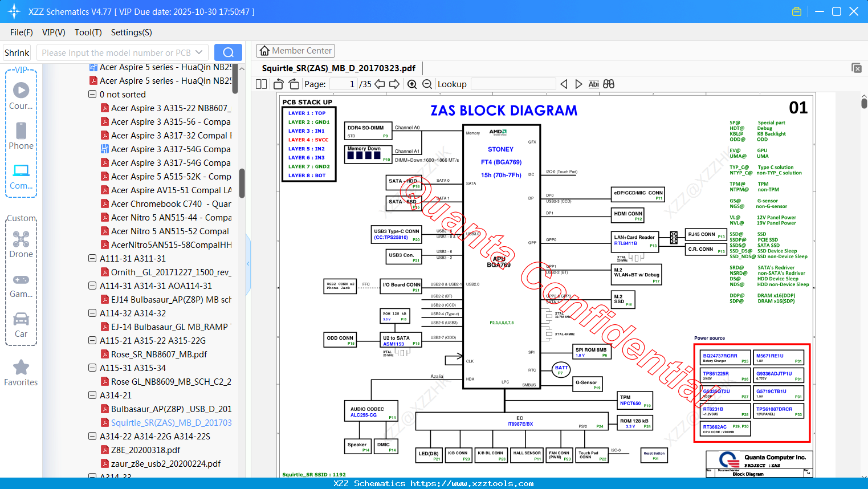Collapse the A314-22 A314-22G A314-22S group
The height and width of the screenshot is (489, 868).
pos(92,437)
